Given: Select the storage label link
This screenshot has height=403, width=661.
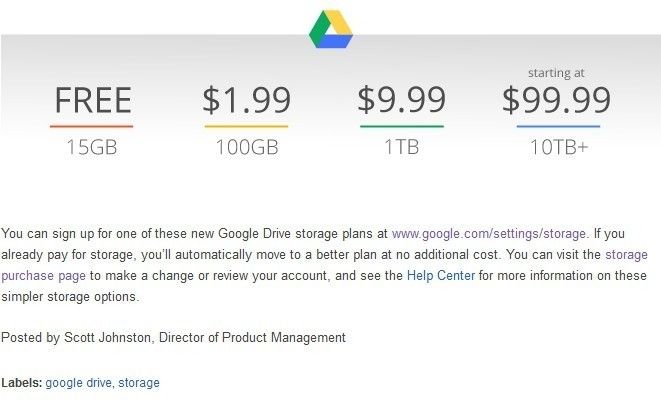Looking at the screenshot, I should (139, 383).
